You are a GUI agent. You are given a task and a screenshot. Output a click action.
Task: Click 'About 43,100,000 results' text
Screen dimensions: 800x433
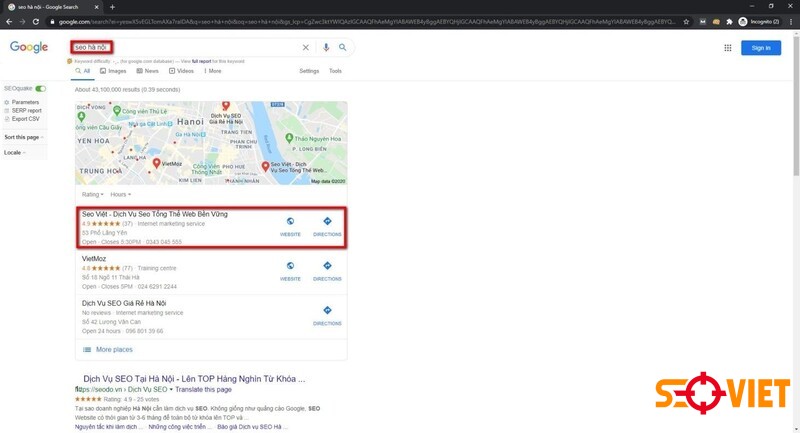coord(128,90)
